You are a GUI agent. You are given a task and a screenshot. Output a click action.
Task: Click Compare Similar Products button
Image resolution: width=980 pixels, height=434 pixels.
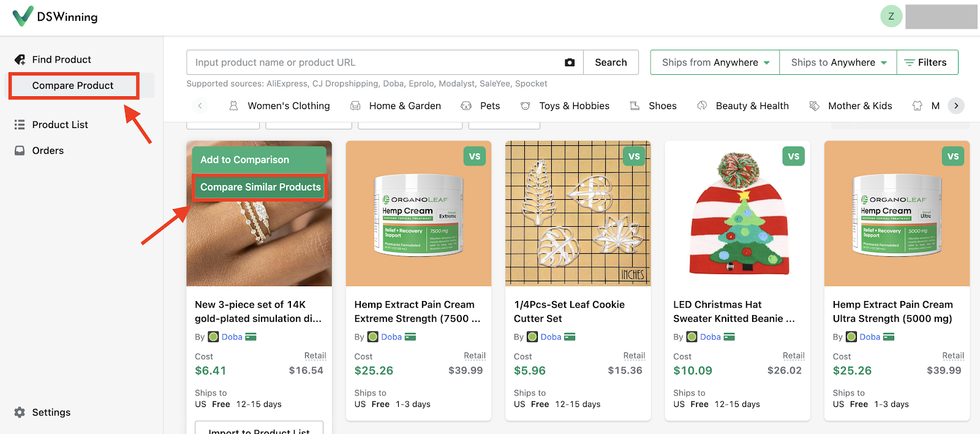260,187
